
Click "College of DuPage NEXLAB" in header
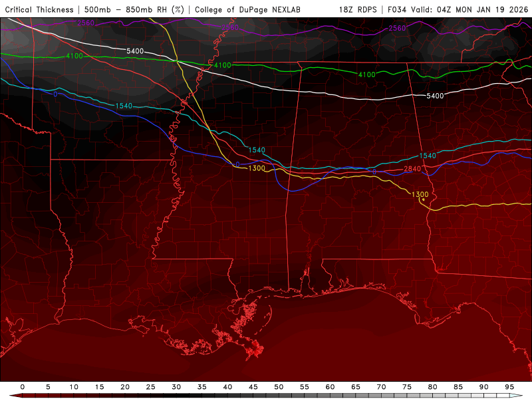point(247,10)
